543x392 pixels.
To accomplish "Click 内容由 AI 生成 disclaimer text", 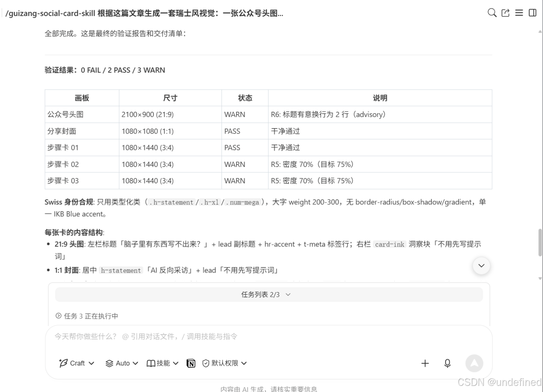I will click(269, 389).
